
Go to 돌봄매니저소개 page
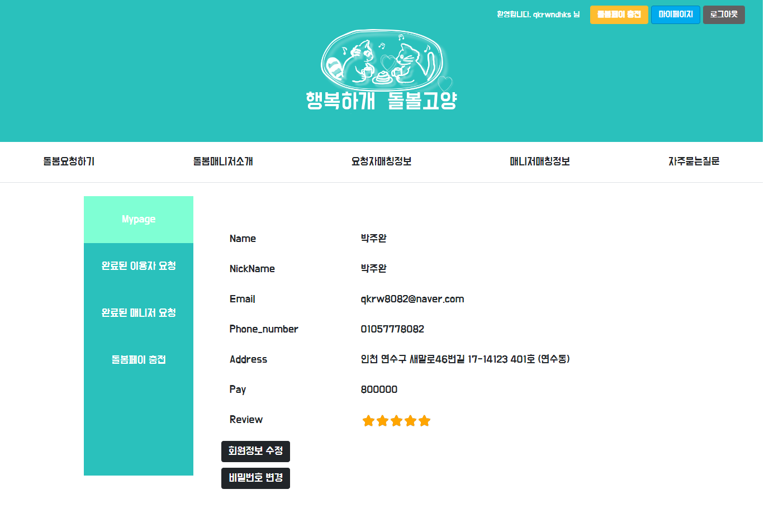(223, 161)
